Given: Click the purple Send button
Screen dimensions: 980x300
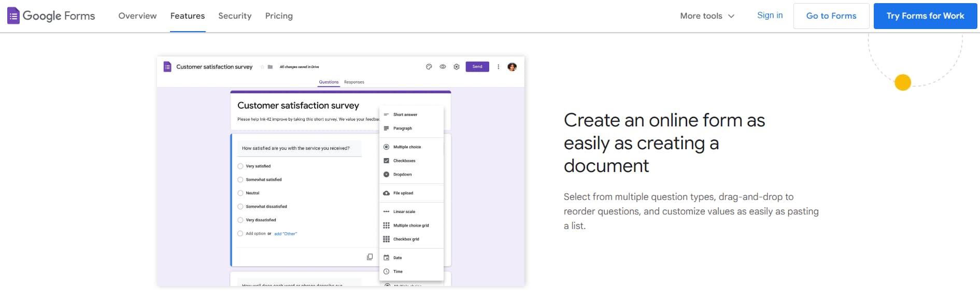Looking at the screenshot, I should (x=477, y=67).
